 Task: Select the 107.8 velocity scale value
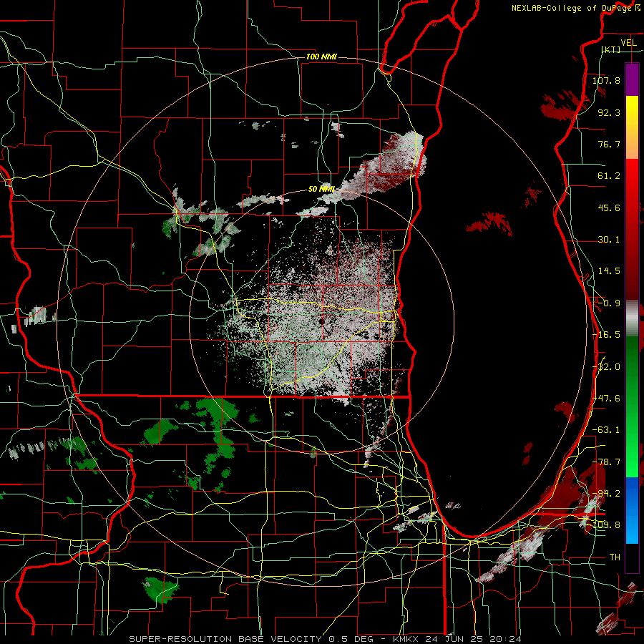pos(606,80)
